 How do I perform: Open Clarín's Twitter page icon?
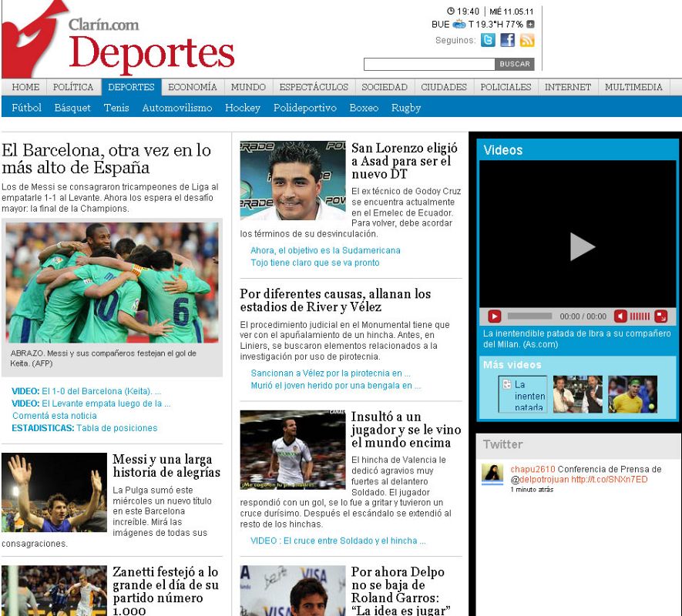click(488, 40)
